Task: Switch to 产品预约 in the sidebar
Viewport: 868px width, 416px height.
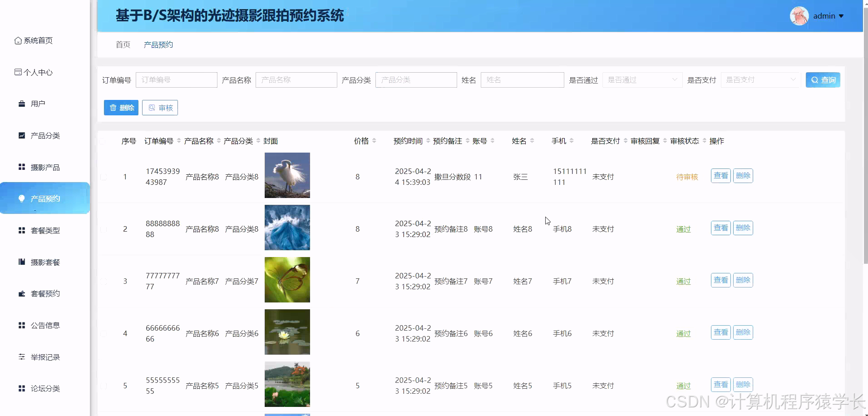Action: click(44, 198)
